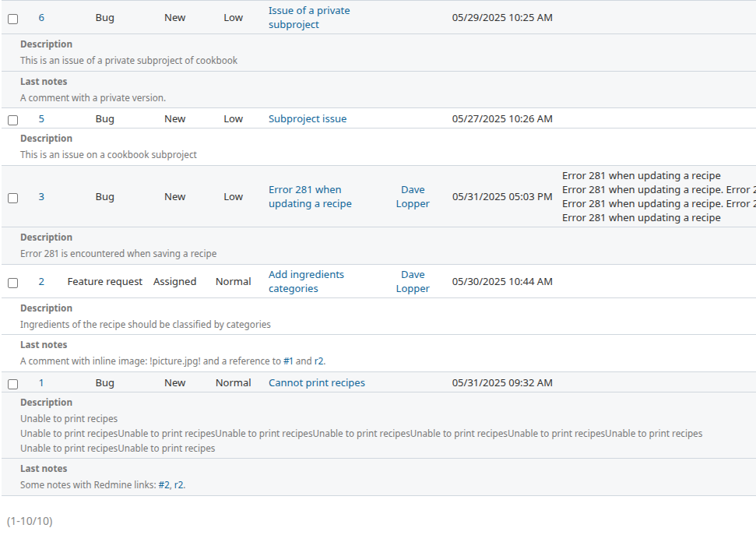Toggle the checkbox for the Feature request issue

pos(12,283)
